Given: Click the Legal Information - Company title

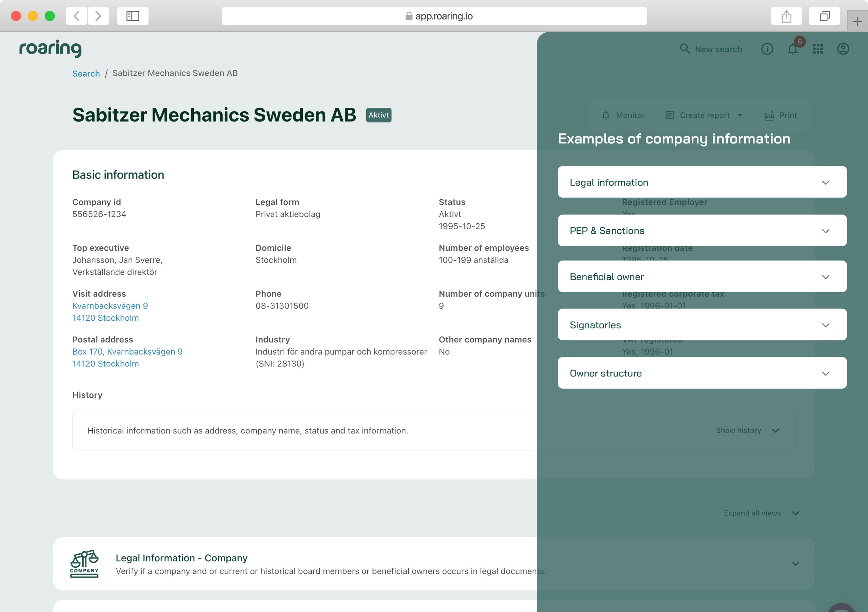Looking at the screenshot, I should (182, 558).
